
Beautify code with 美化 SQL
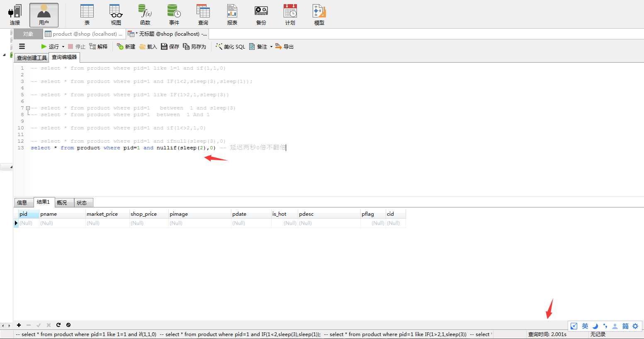(x=230, y=46)
